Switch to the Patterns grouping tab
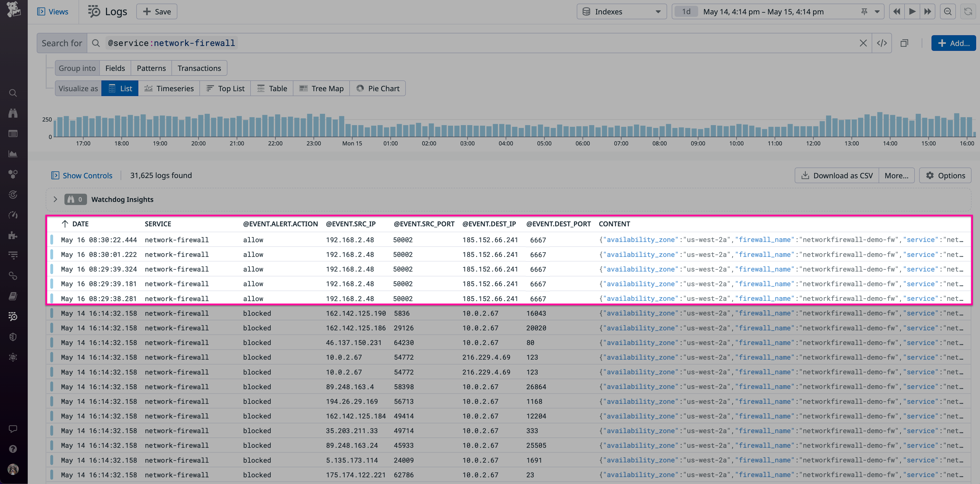This screenshot has width=980, height=484. click(151, 68)
